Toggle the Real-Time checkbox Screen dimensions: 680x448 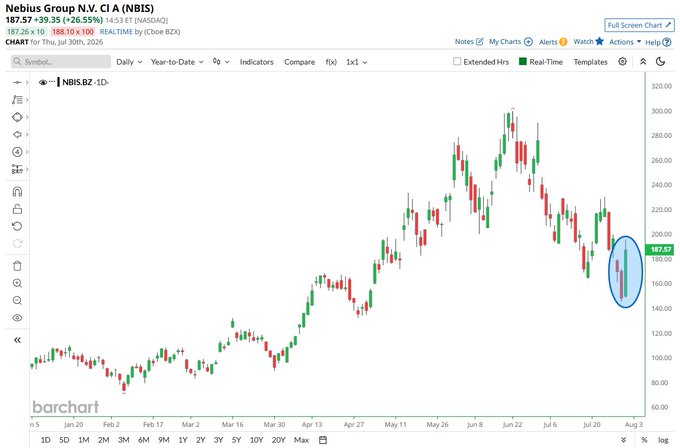[523, 62]
